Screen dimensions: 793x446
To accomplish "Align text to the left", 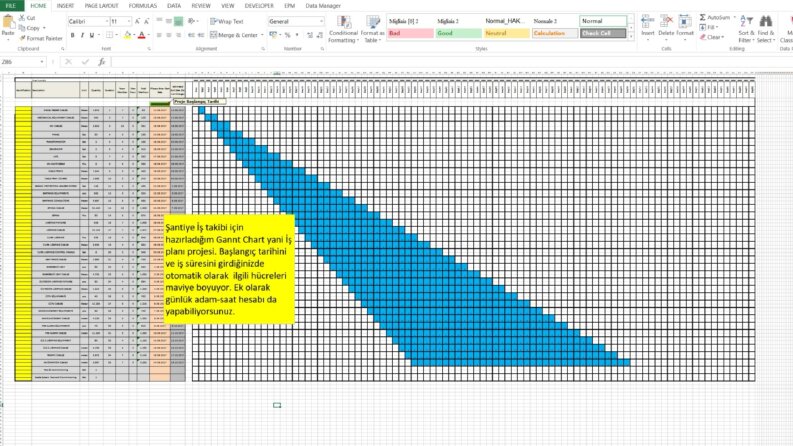I will 159,35.
